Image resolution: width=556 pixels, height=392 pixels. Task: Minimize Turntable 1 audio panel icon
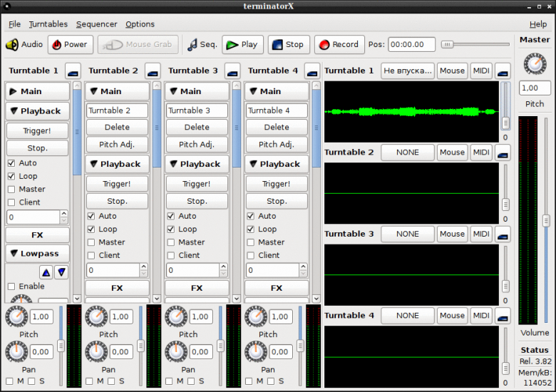click(503, 71)
